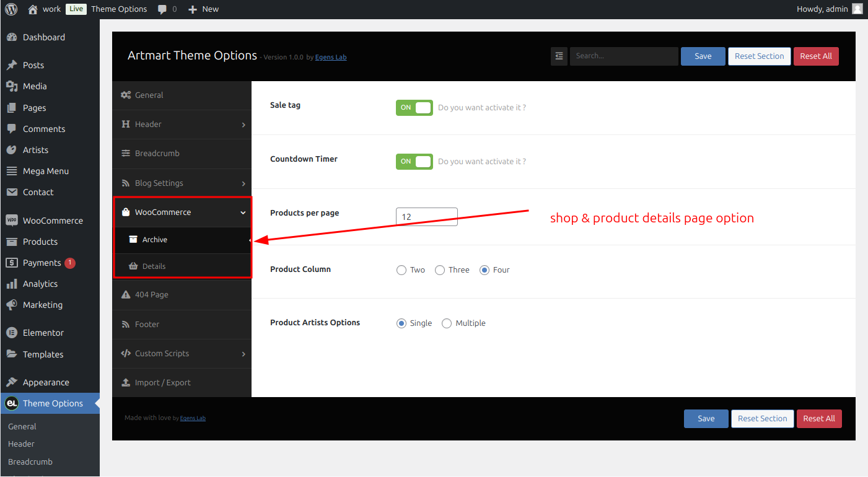The width and height of the screenshot is (868, 477).
Task: Open the Details sub-section
Action: [182, 266]
